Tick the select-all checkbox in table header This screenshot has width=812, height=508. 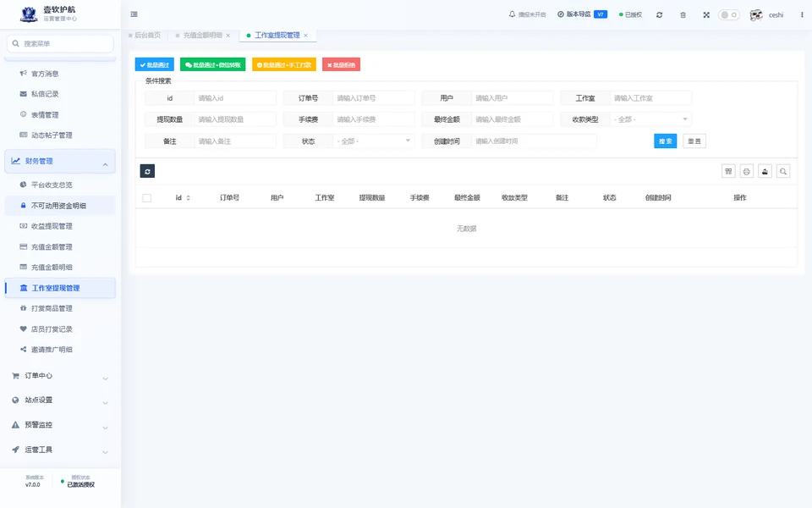tap(147, 197)
